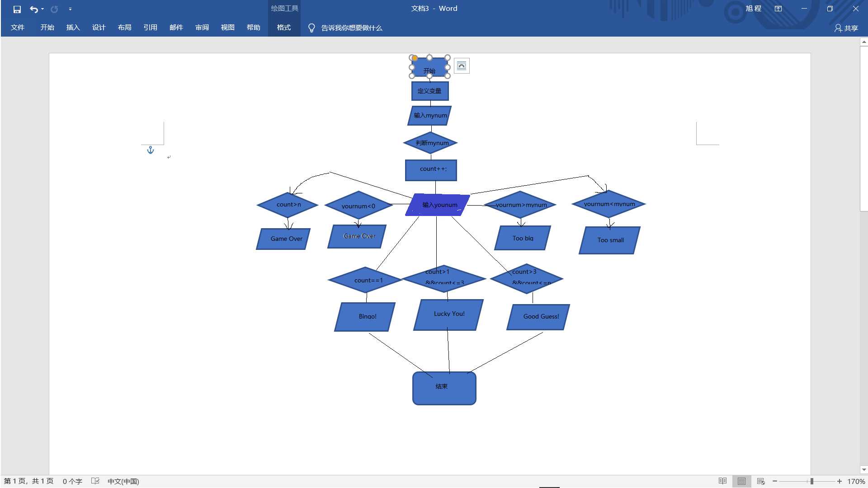Select the Lucky You! parallelogram shape

(448, 314)
